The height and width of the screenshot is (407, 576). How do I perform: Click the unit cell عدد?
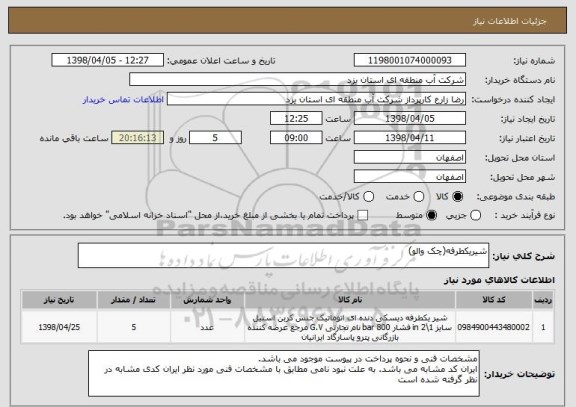(x=207, y=327)
